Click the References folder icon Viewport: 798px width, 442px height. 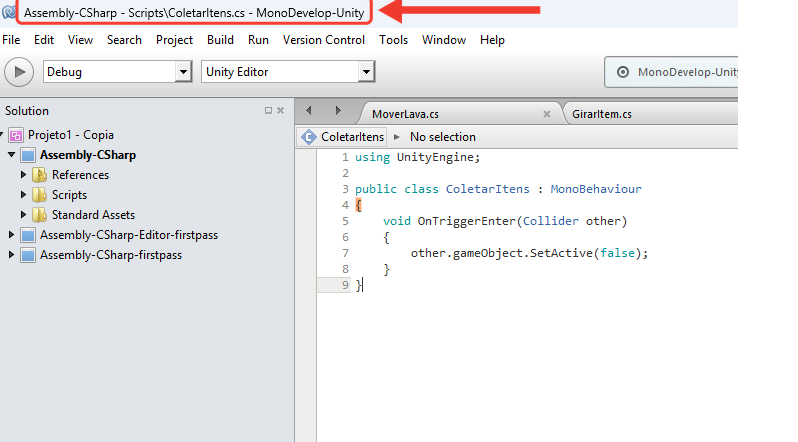tap(39, 175)
